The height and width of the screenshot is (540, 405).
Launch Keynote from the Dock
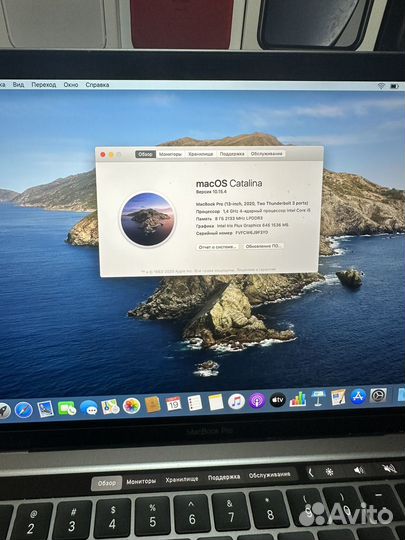click(x=318, y=398)
